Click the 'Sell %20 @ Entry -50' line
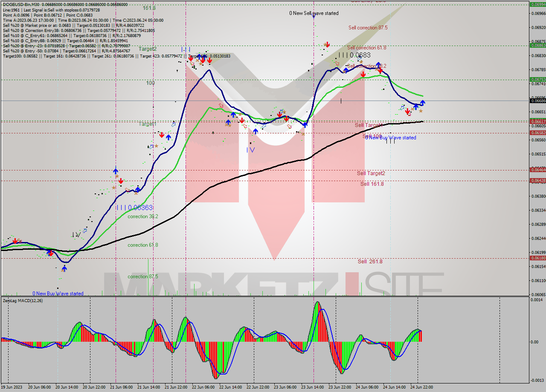Viewport: 546px width, 392px height. [67, 51]
